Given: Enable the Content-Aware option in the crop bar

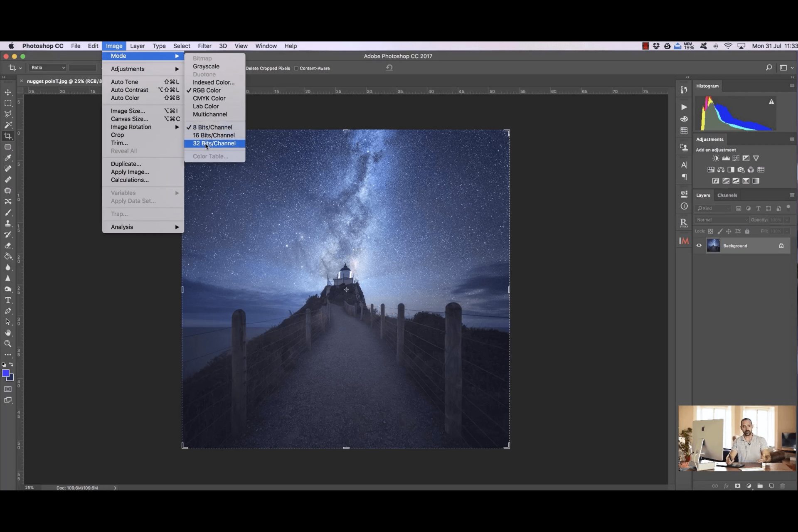Looking at the screenshot, I should [x=296, y=68].
